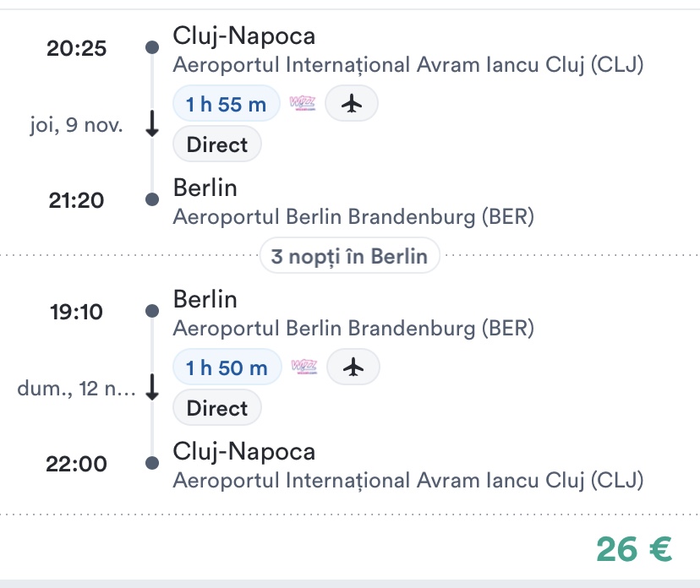Click the 21:20 arrival time
Screen dimensions: 700x588
pyautogui.click(x=76, y=200)
